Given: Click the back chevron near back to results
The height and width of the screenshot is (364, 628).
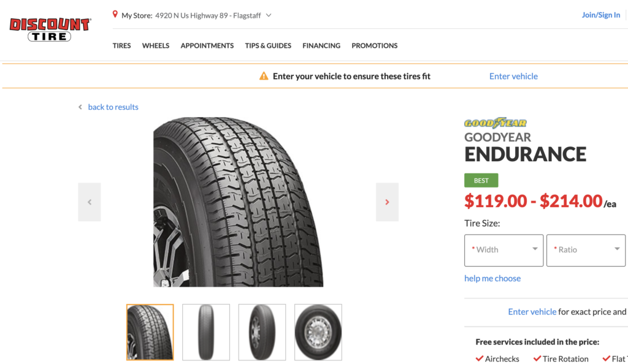Looking at the screenshot, I should point(80,107).
